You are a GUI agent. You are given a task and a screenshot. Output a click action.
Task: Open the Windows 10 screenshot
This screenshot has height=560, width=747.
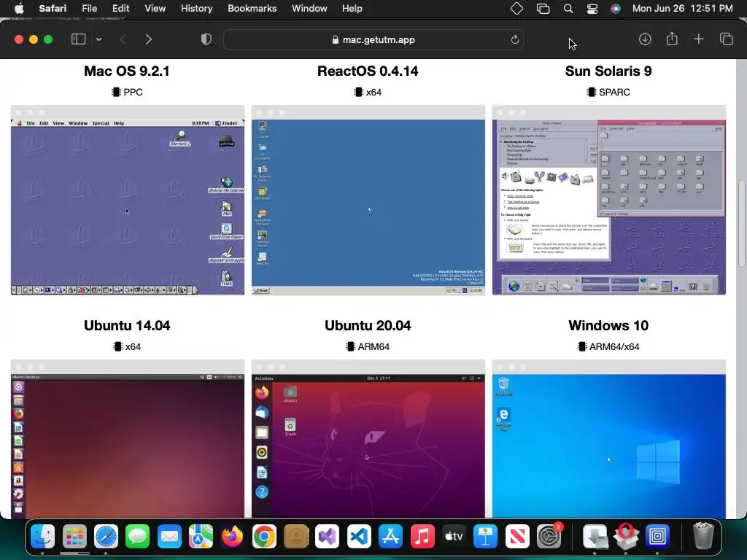coord(609,438)
